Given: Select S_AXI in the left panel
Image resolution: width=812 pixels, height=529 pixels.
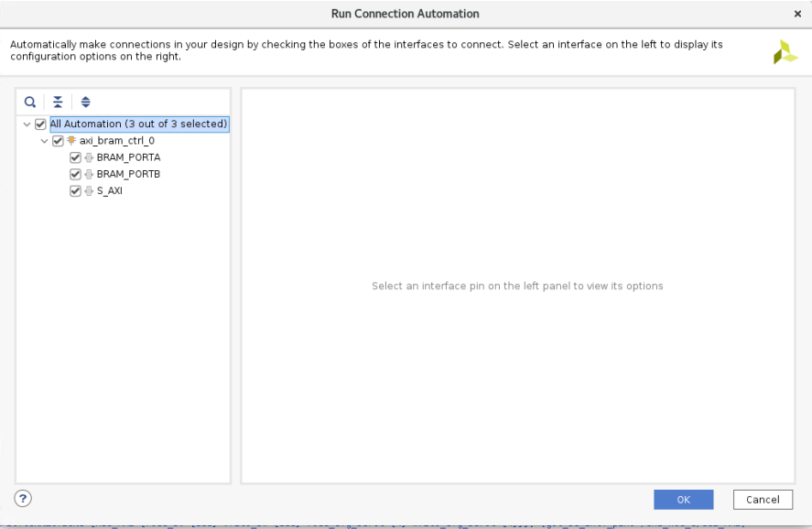Looking at the screenshot, I should [109, 190].
